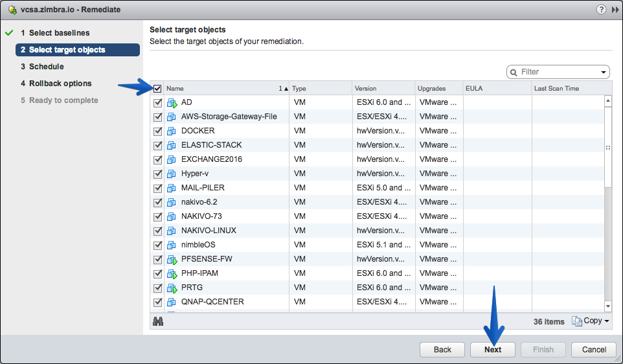Uncheck the AD row checkbox

158,103
